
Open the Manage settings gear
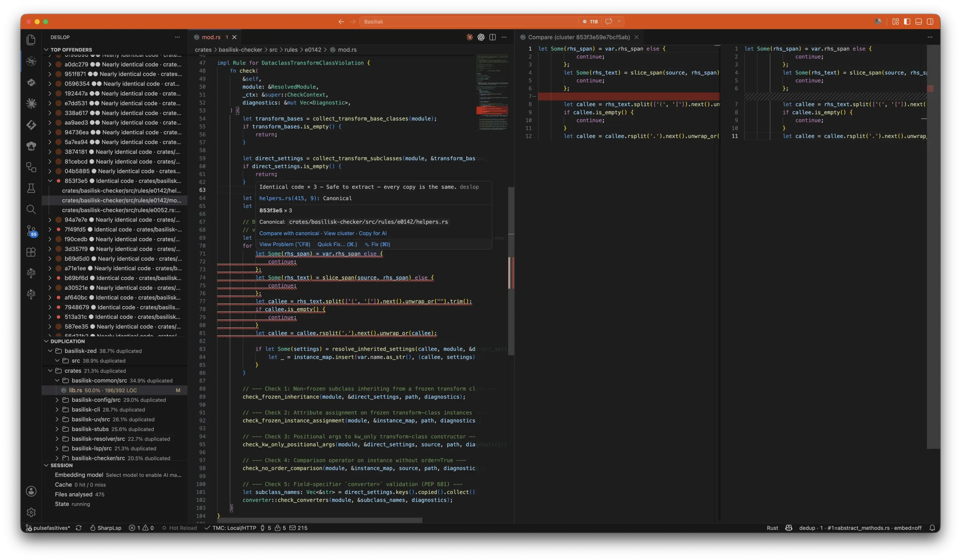pos(31,512)
